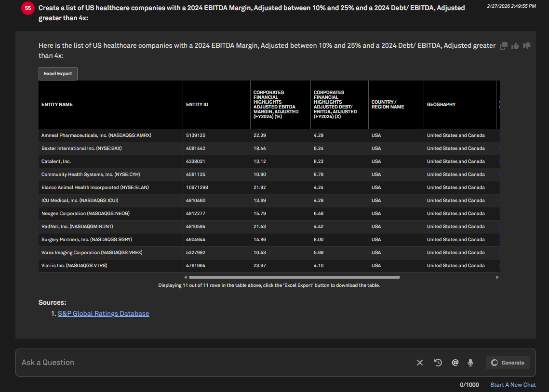Click the Entity ID column header
549x392 pixels.
197,105
